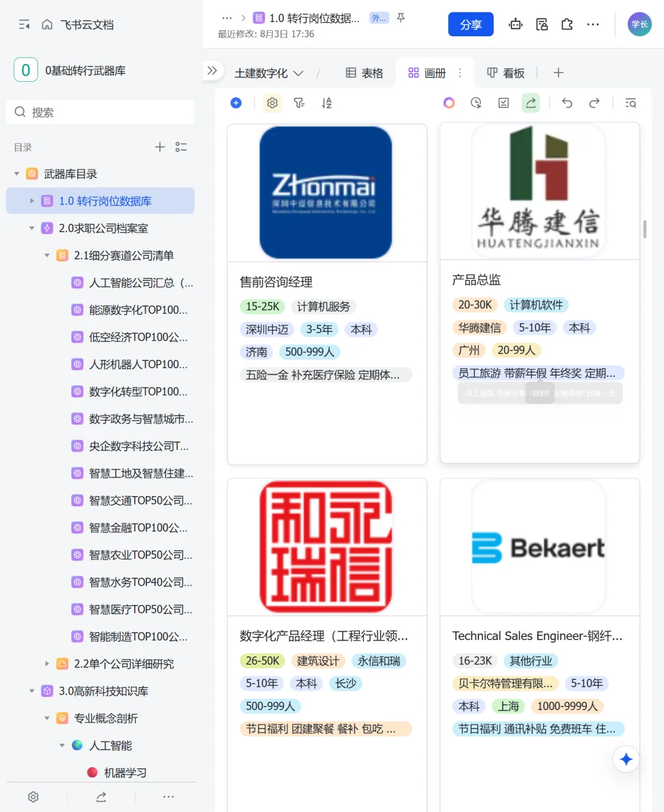Open the sort A-Z options
The image size is (664, 812).
(326, 103)
